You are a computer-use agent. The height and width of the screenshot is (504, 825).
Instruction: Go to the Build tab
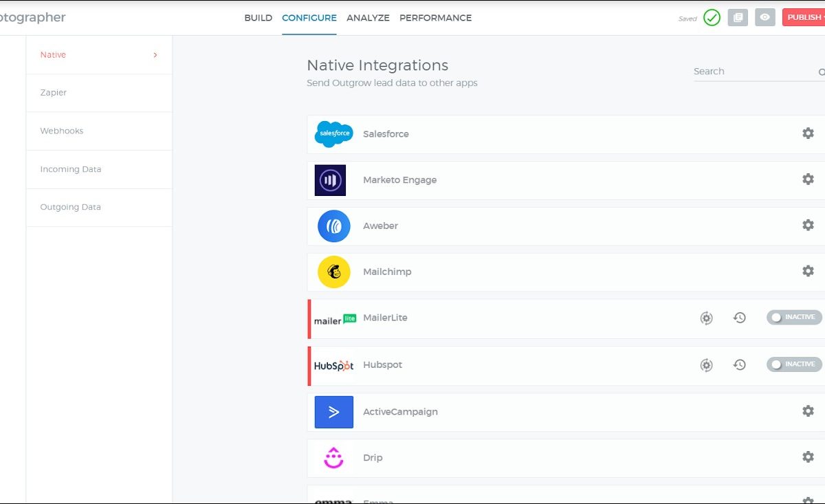(258, 18)
